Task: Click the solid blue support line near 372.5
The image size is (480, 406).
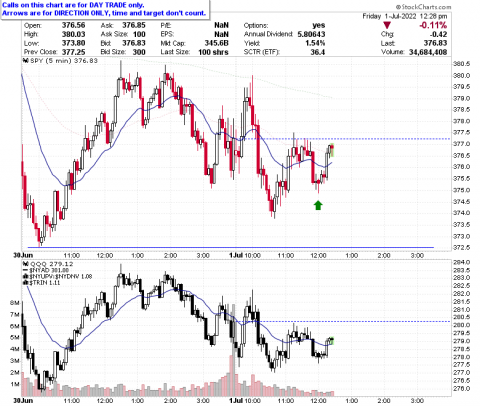Action: click(231, 247)
